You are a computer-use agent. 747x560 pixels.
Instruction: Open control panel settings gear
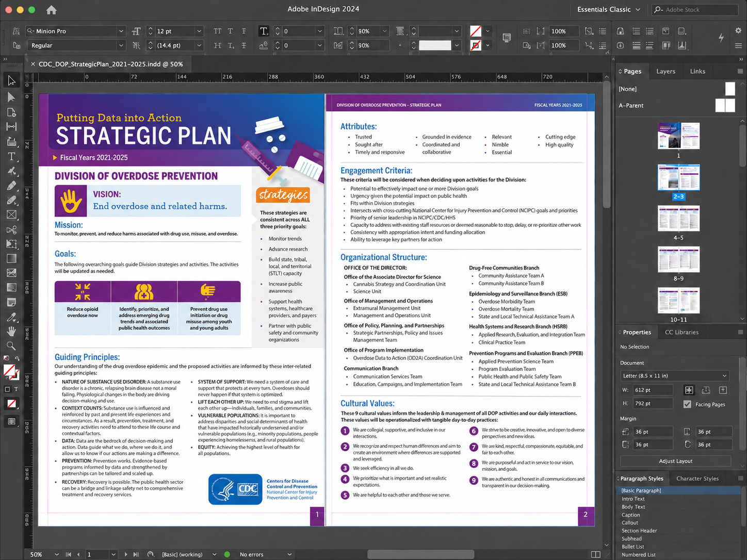coord(738,31)
